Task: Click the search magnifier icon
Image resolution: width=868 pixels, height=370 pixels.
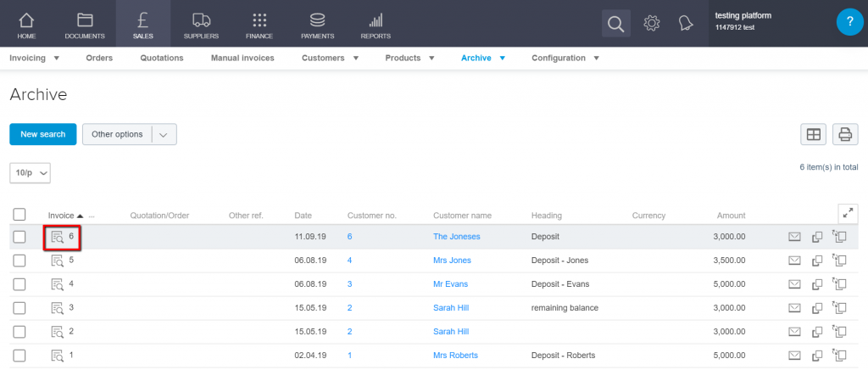Action: point(615,24)
